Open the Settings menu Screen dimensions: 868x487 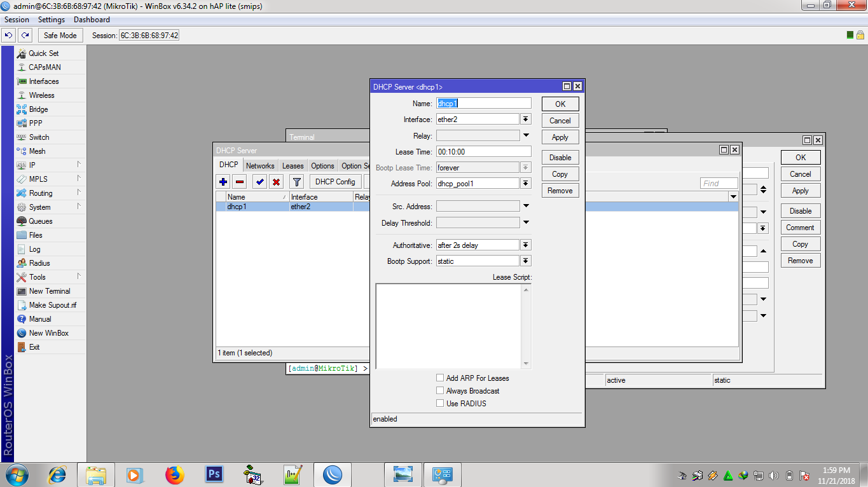pyautogui.click(x=52, y=20)
